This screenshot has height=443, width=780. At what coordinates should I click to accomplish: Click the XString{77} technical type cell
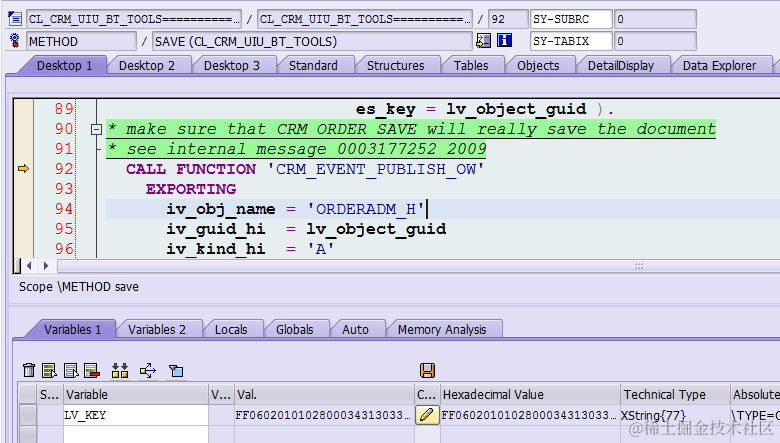coord(675,415)
